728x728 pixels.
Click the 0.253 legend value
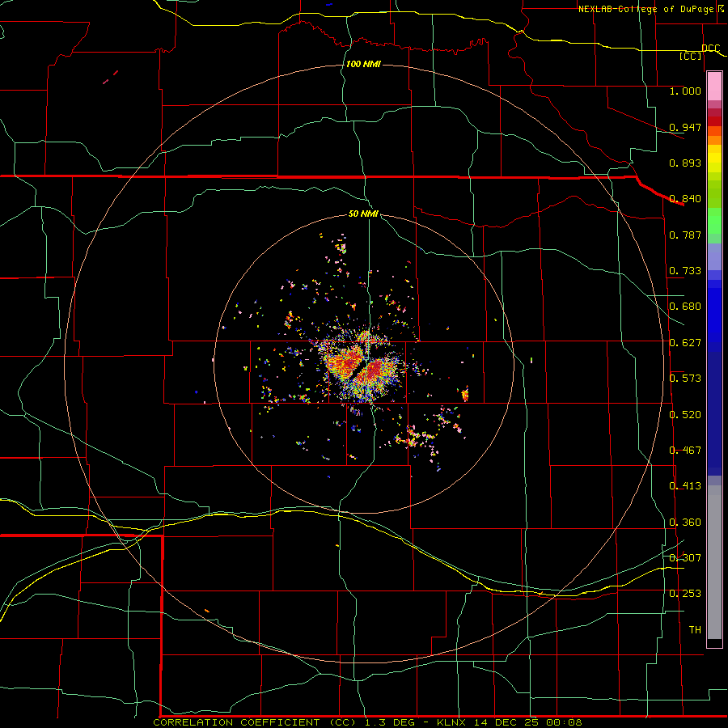tap(685, 594)
